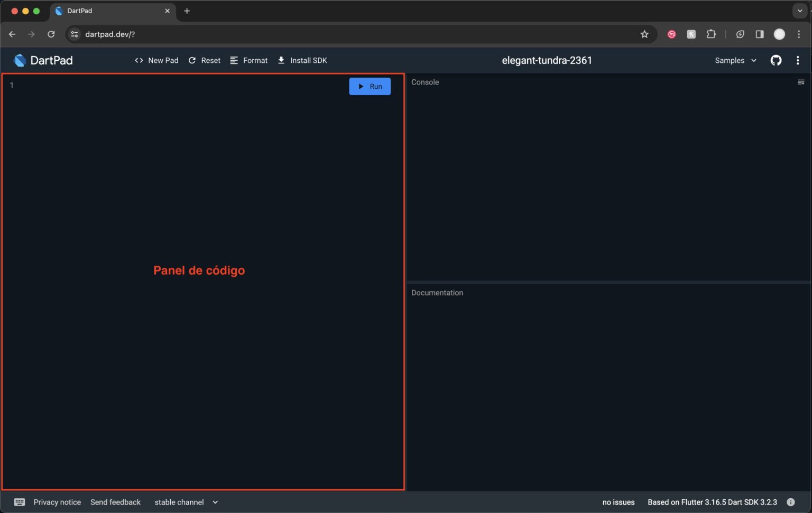Click the DartPad logo icon
This screenshot has width=812, height=513.
[x=20, y=60]
